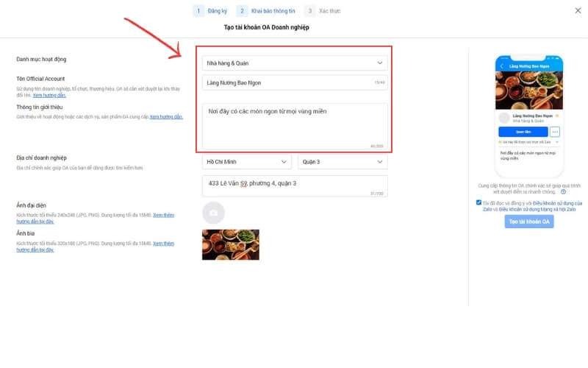The height and width of the screenshot is (368, 588).
Task: Click the food cover image thumbnail
Action: (231, 244)
